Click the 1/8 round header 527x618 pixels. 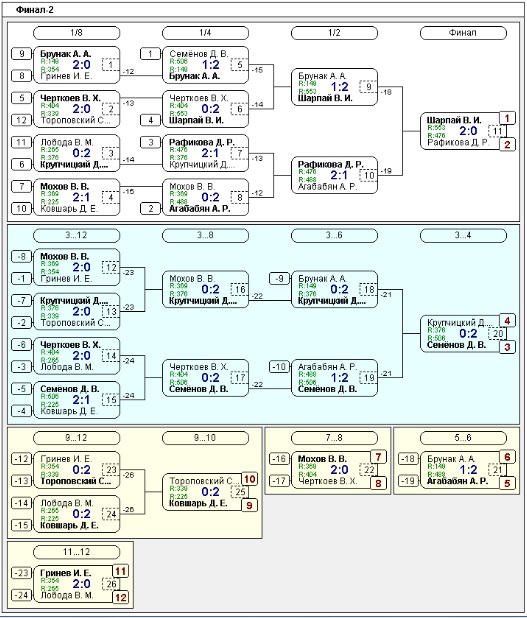(x=76, y=33)
